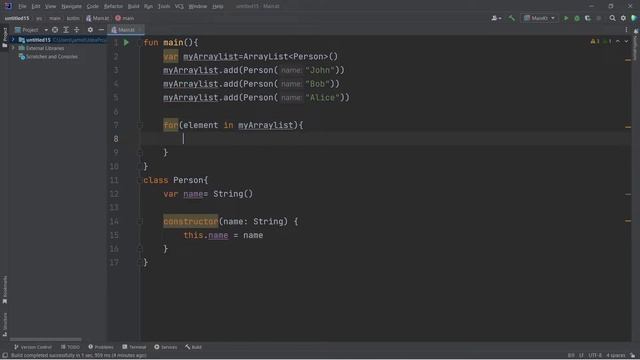Open Project sidebar stripe button
The image size is (640, 360).
click(x=4, y=38)
